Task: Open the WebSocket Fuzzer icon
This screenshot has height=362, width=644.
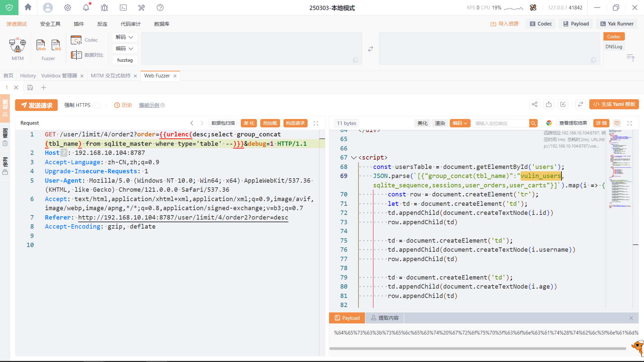Action: tap(56, 45)
